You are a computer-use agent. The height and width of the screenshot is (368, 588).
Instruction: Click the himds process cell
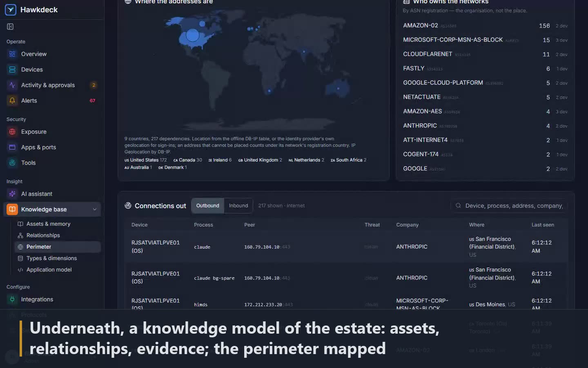pyautogui.click(x=201, y=305)
